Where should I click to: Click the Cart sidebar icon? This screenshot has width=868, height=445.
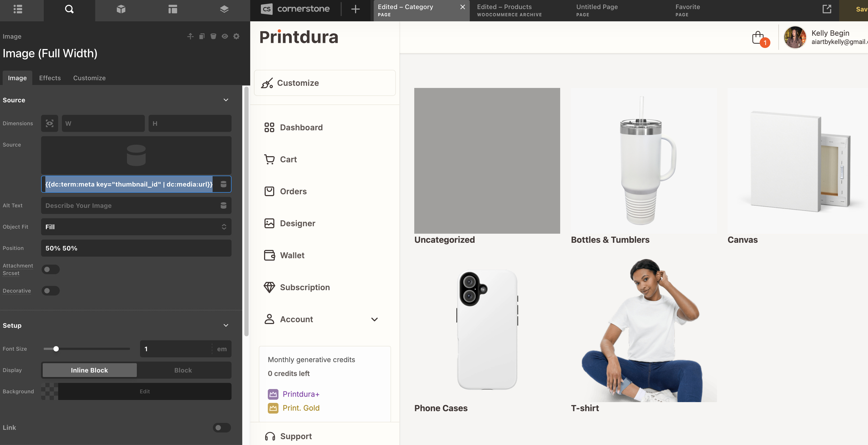269,159
